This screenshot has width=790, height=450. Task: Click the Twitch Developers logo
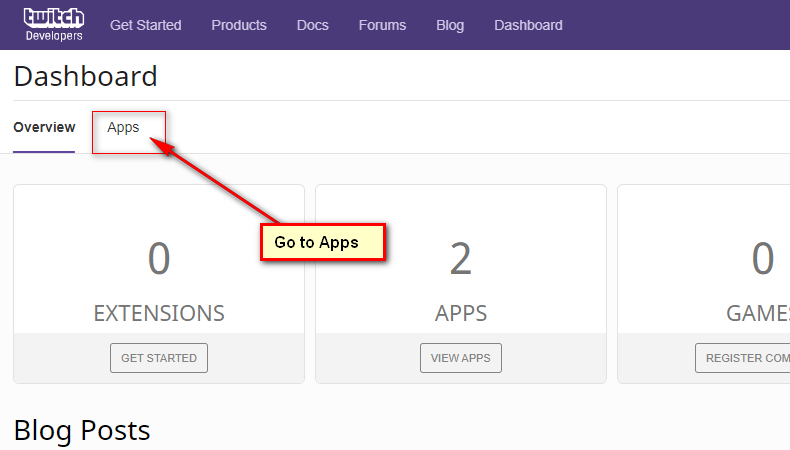[53, 25]
